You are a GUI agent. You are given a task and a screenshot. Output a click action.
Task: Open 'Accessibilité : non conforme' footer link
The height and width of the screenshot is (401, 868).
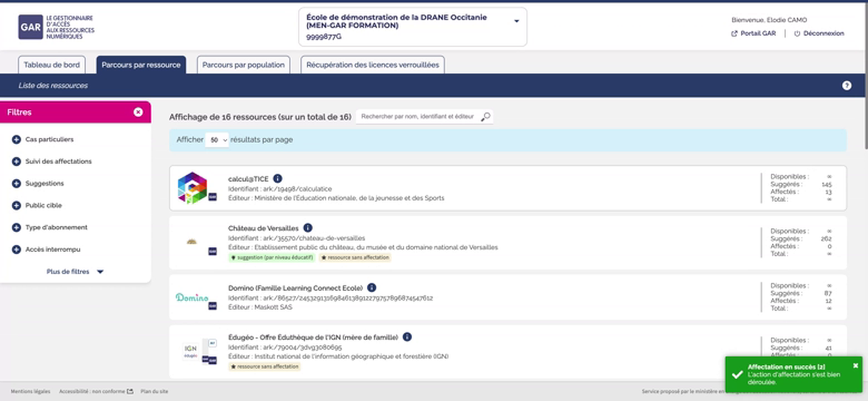point(96,392)
